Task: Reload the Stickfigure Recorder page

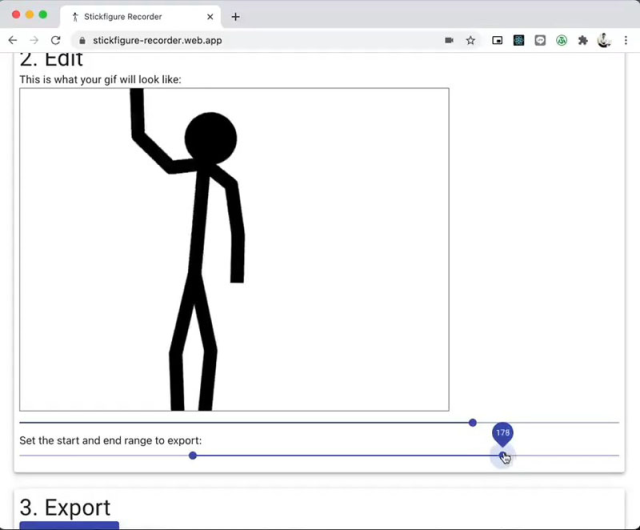Action: tap(56, 40)
